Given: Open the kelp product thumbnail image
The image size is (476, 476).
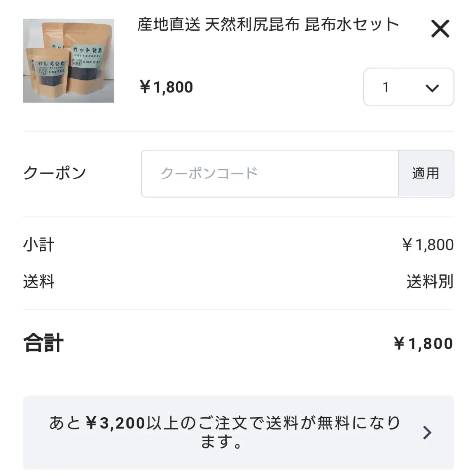Looking at the screenshot, I should click(68, 61).
